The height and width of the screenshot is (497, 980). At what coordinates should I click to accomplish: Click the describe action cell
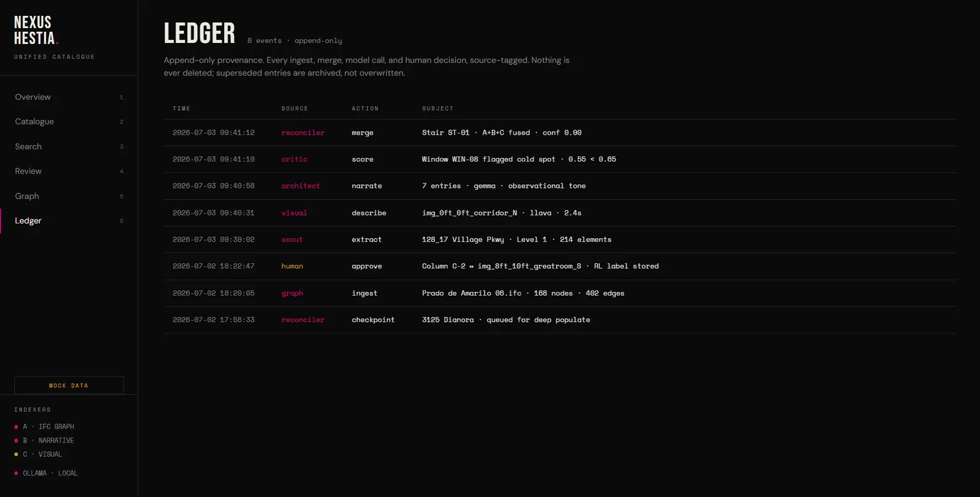(369, 213)
